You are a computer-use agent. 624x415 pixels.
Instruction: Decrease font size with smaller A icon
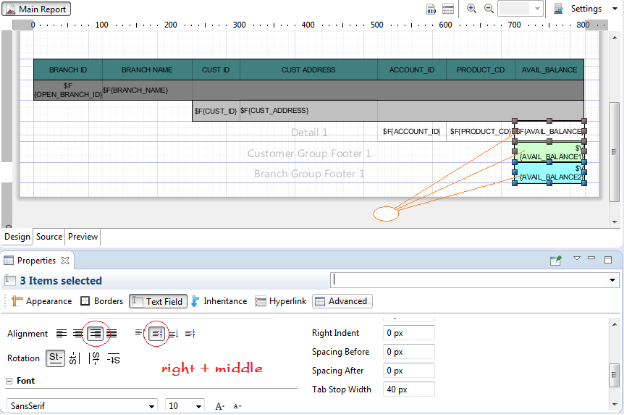(237, 406)
